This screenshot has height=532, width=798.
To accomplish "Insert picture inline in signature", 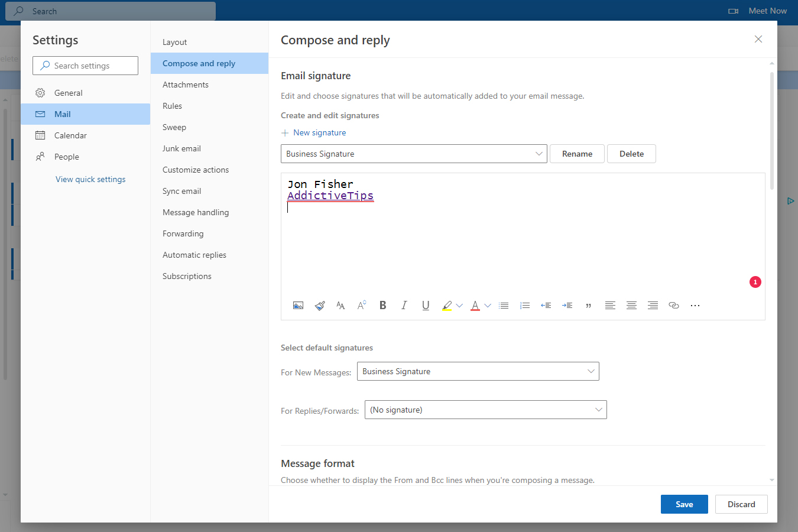I will tap(298, 306).
